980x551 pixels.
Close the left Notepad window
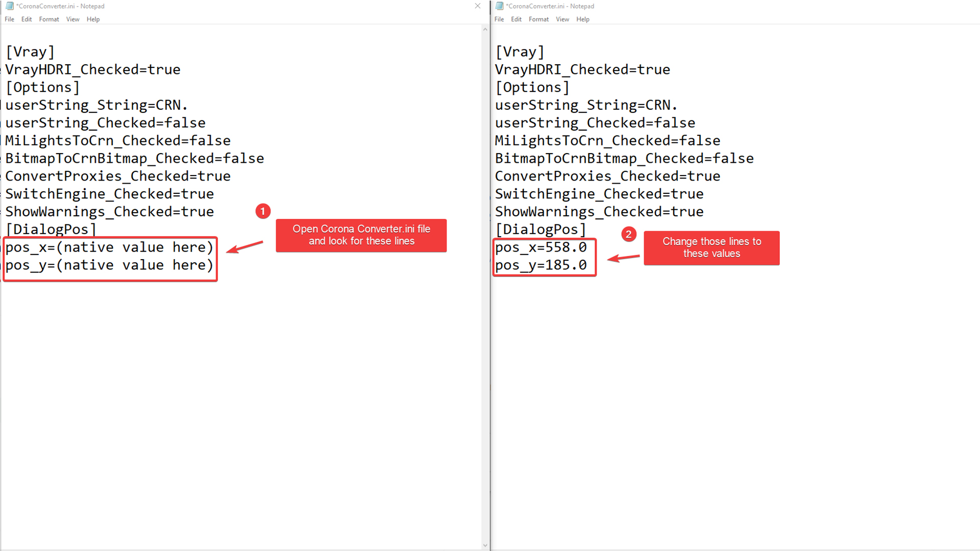click(x=478, y=6)
